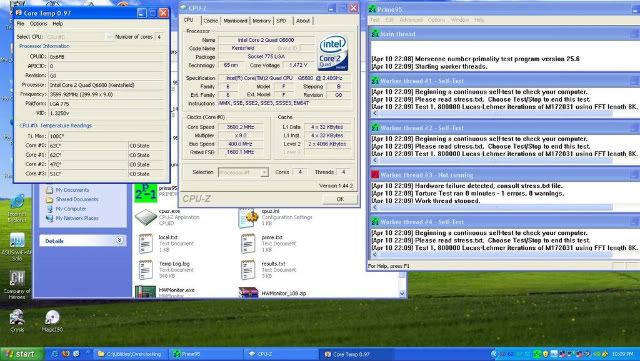640x361 pixels.
Task: Click the Worker thread #2 window icon
Action: click(375, 128)
